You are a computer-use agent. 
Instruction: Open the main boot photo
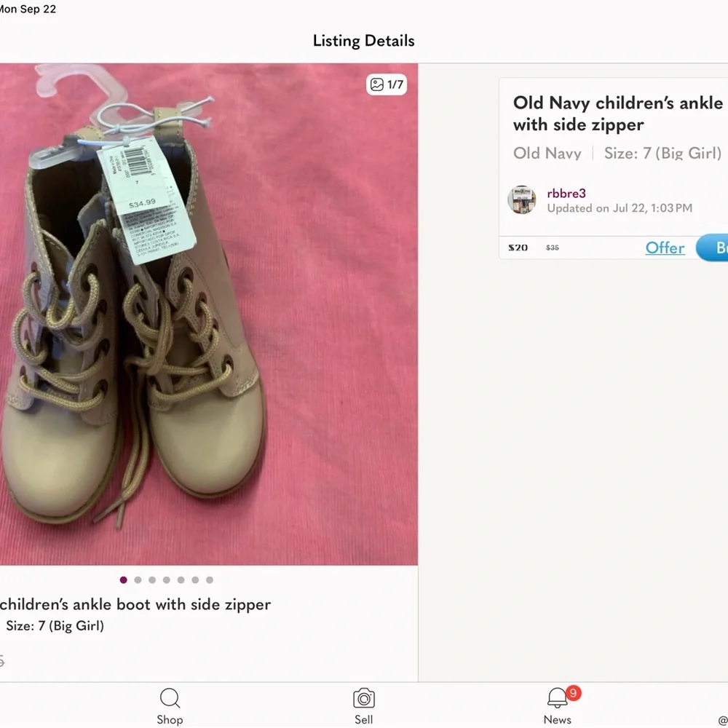coord(209,314)
